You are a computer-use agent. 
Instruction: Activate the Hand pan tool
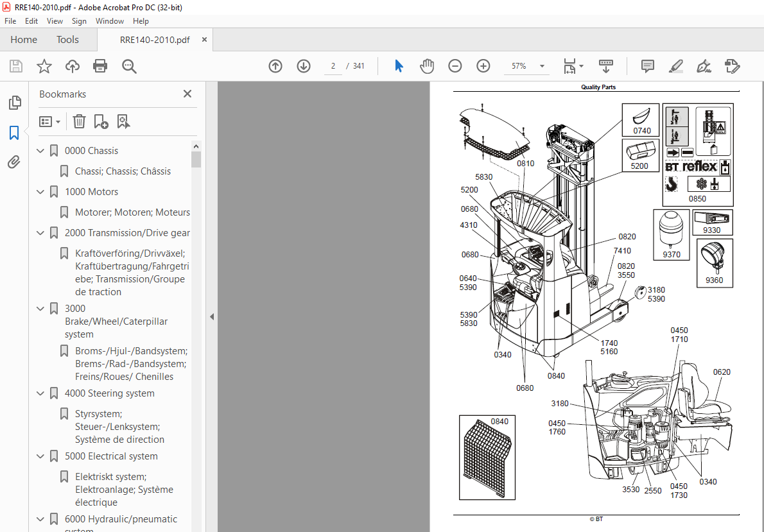click(427, 65)
